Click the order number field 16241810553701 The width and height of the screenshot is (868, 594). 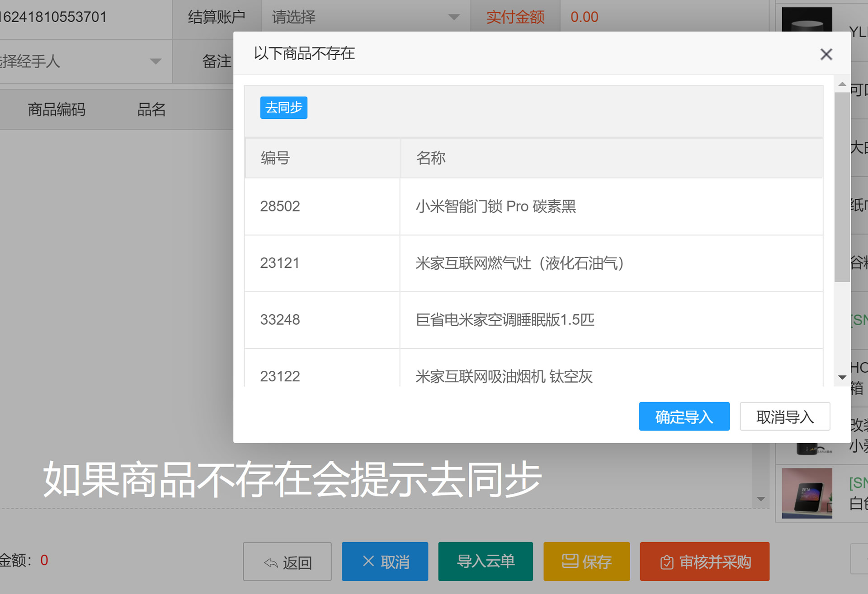[53, 17]
